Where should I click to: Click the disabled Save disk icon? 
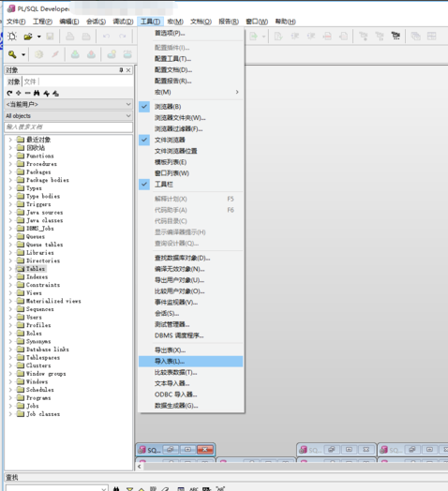click(x=50, y=37)
